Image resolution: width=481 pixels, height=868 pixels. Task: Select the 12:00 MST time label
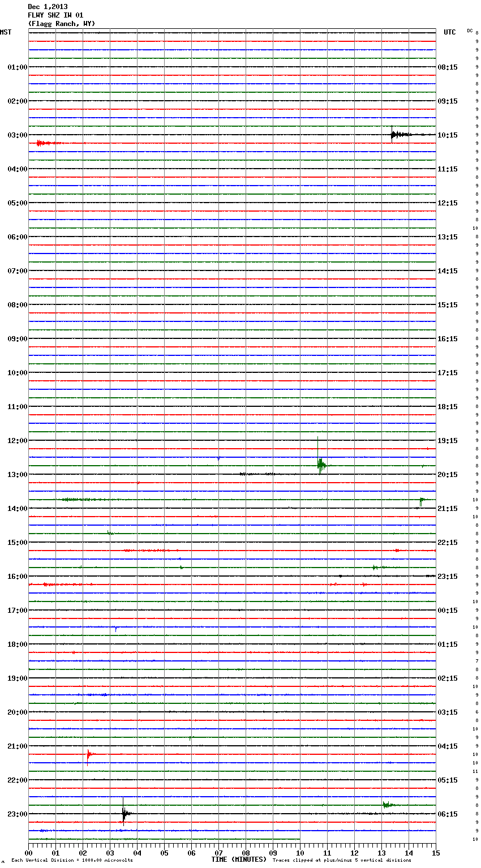pyautogui.click(x=18, y=441)
